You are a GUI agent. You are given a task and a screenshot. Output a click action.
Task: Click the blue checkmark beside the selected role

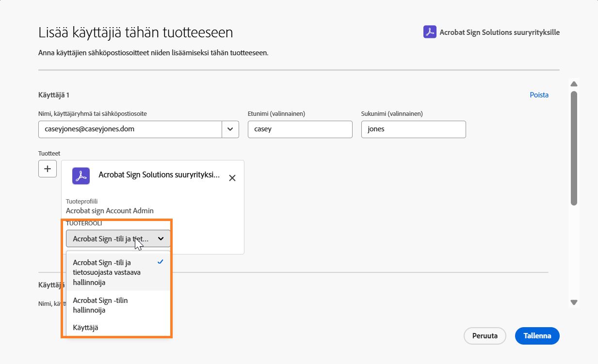160,261
